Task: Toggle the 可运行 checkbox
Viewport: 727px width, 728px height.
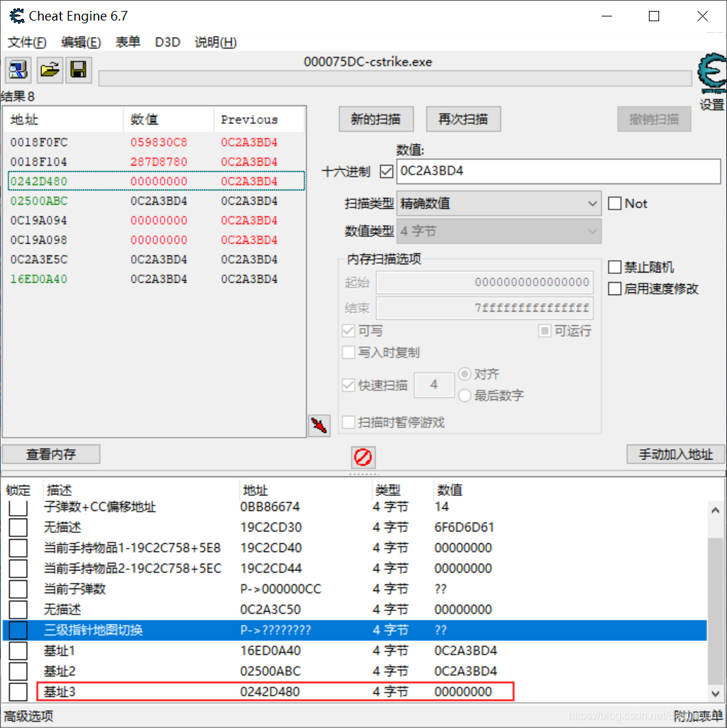Action: click(x=545, y=331)
